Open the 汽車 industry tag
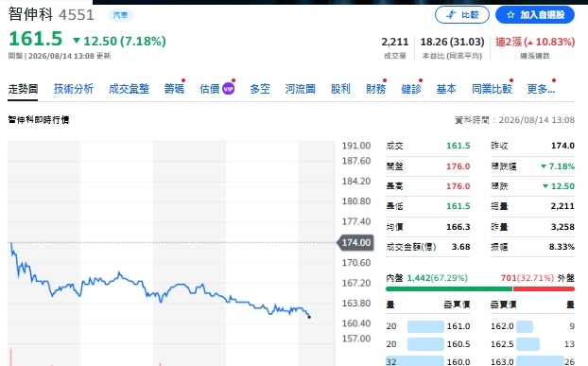The image size is (588, 366). [120, 15]
